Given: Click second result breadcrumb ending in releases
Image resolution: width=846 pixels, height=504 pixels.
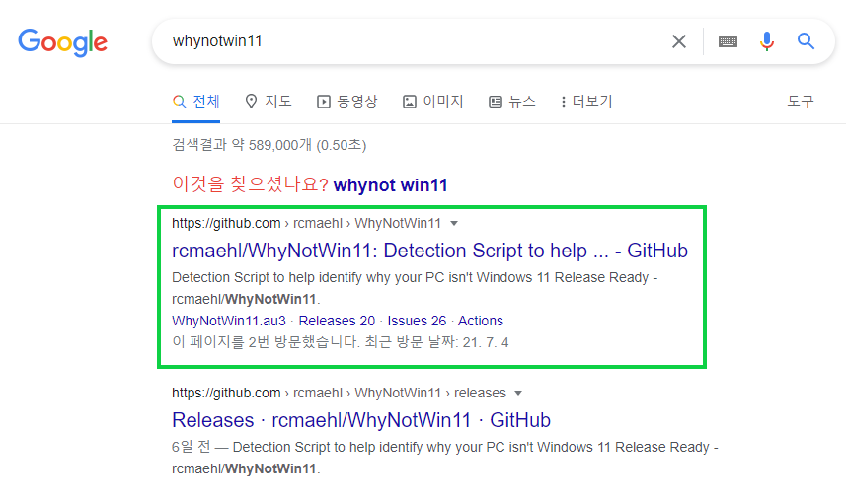Looking at the screenshot, I should [339, 393].
